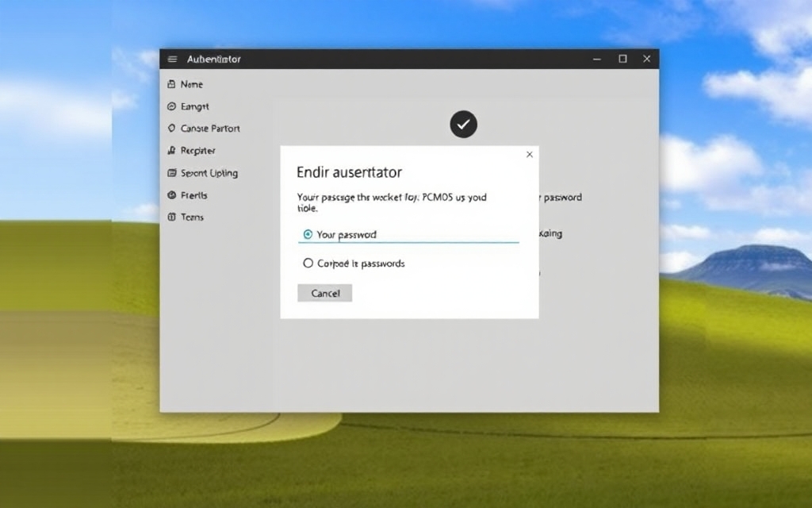The image size is (812, 508).
Task: Close the Auhentintor window
Action: 647,59
